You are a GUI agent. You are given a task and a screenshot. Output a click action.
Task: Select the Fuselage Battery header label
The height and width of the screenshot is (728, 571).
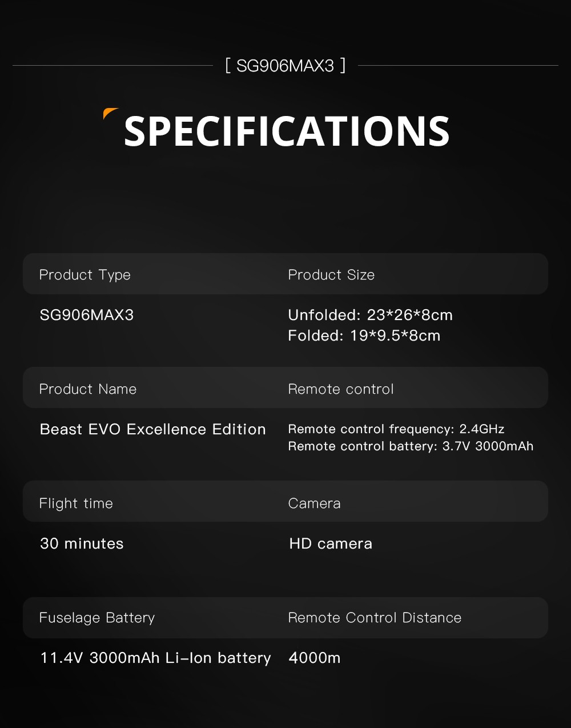(x=97, y=618)
